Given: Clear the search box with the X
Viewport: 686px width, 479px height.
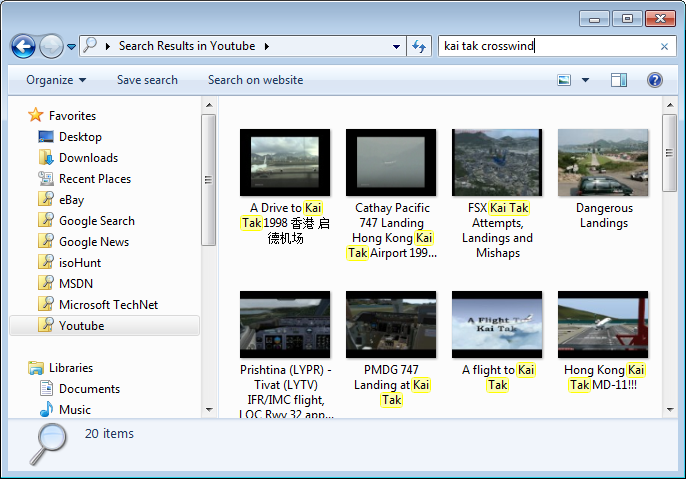Looking at the screenshot, I should click(x=664, y=46).
